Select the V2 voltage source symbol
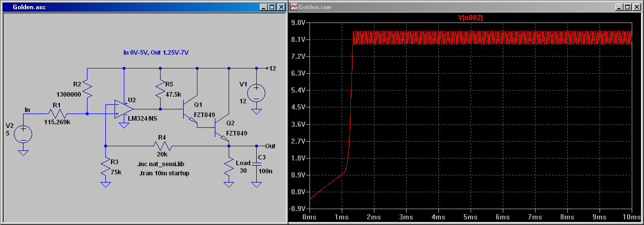Viewport: 644px width, 225px height. point(23,134)
